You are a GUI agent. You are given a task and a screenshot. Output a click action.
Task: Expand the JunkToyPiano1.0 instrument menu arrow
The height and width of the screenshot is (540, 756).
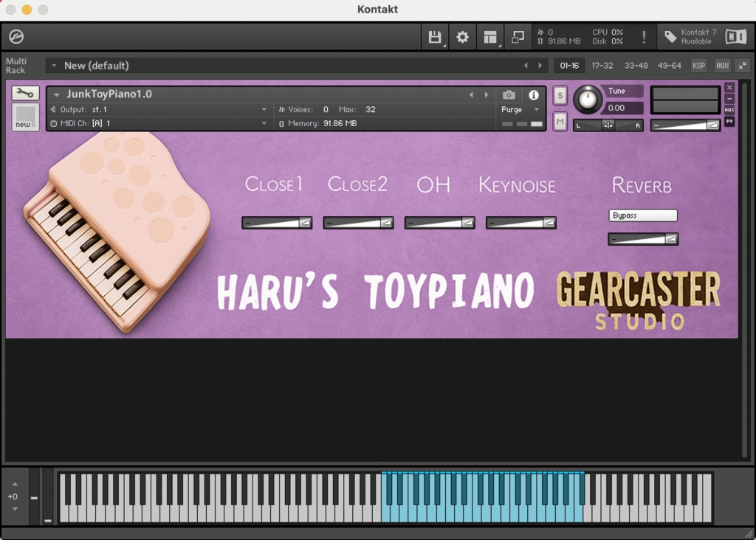tap(56, 95)
